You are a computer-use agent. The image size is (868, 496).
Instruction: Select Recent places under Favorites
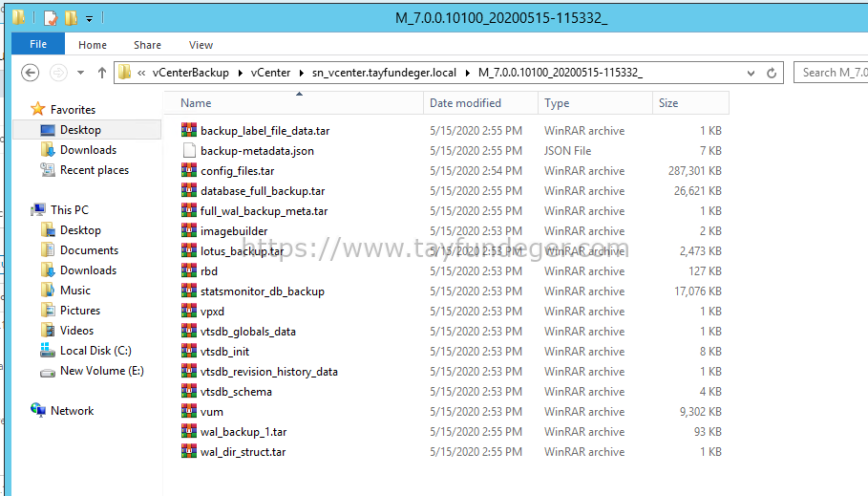pyautogui.click(x=95, y=169)
